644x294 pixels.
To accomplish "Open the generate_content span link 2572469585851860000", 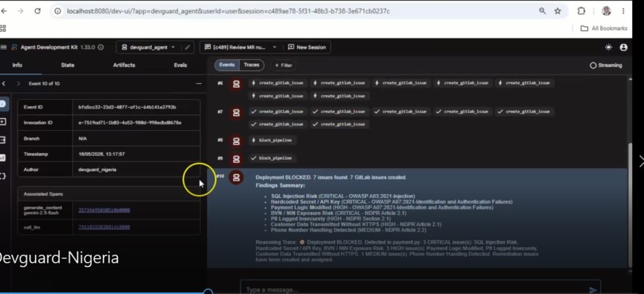I will [104, 210].
